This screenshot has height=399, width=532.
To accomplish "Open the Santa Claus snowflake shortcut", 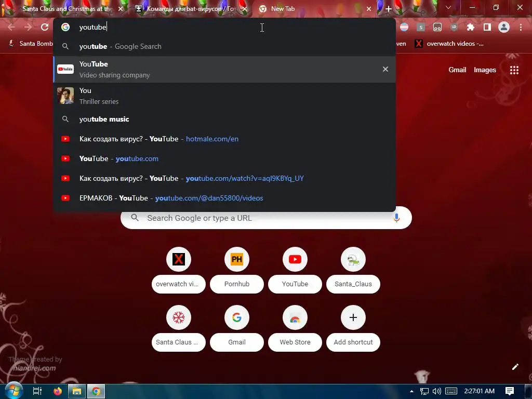I will [x=179, y=328].
